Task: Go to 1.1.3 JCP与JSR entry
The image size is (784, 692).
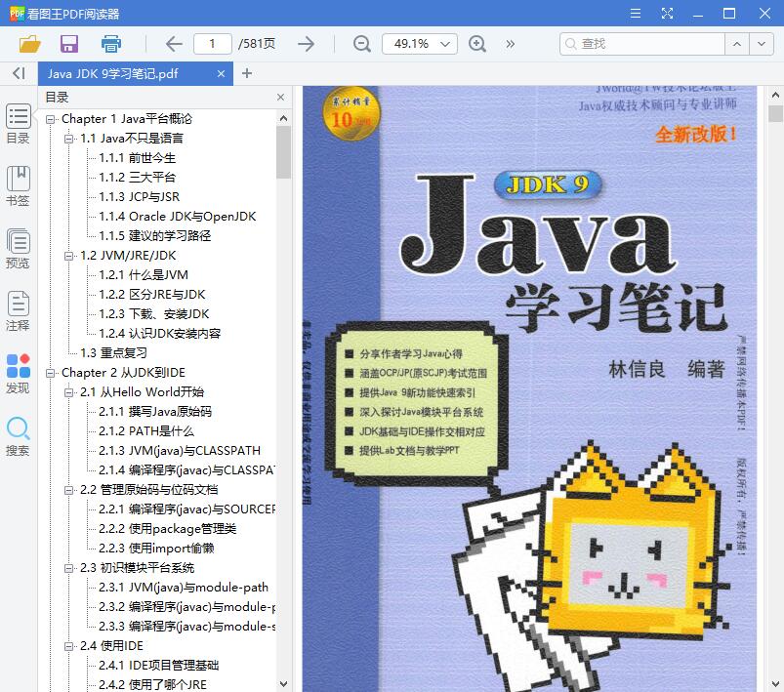Action: 139,197
